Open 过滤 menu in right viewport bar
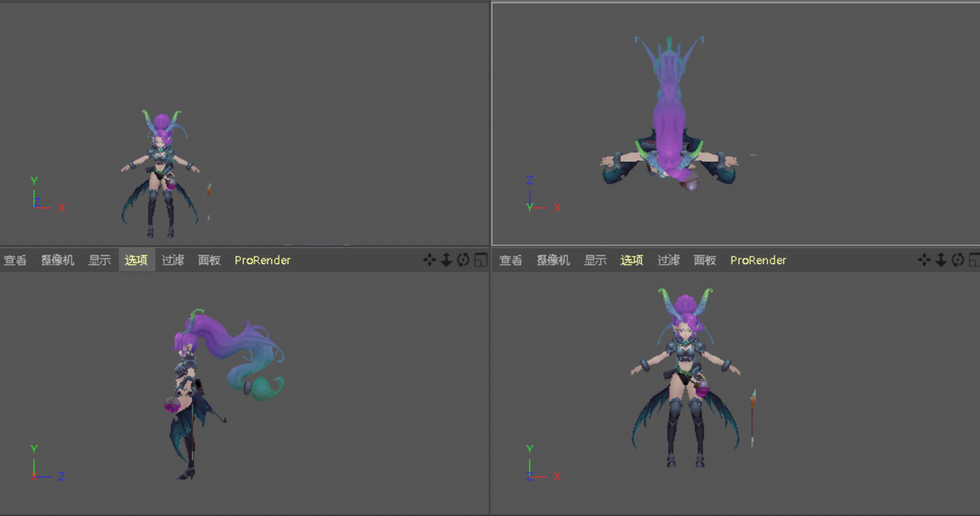 click(669, 261)
